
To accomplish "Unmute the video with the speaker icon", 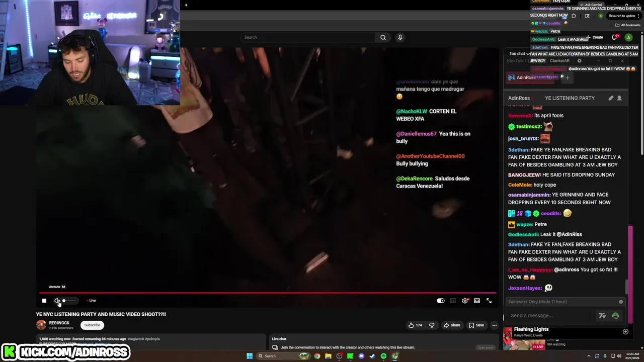I will (x=57, y=301).
